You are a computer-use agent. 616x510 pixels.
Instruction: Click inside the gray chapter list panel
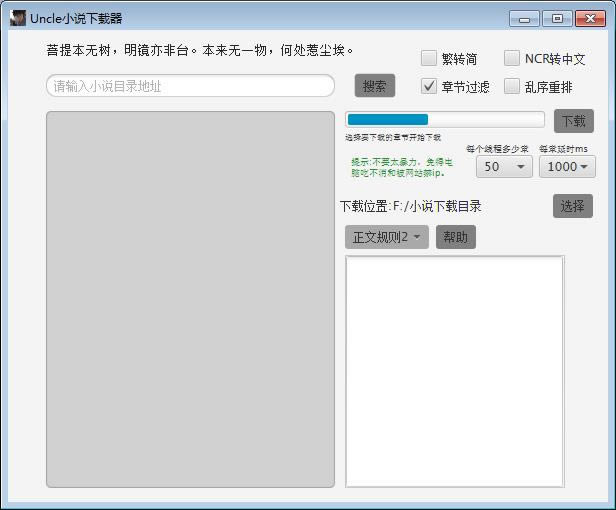tap(190, 300)
